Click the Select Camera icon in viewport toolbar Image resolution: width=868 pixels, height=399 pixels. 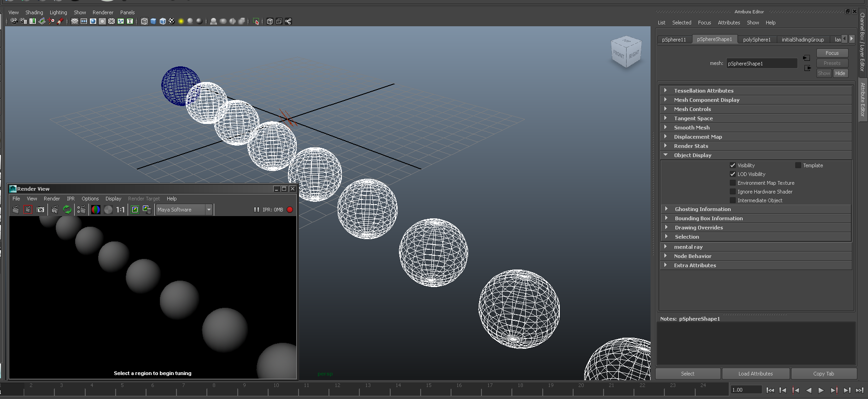point(14,21)
